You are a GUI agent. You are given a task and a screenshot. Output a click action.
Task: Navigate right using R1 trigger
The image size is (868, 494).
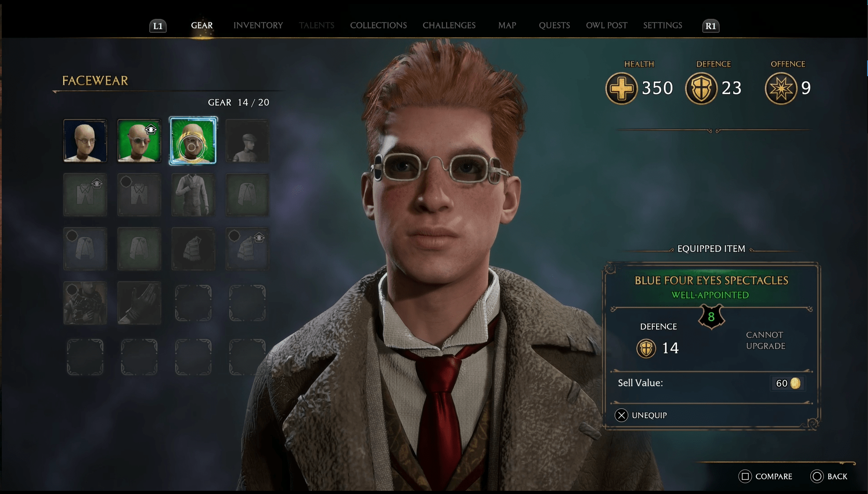[x=711, y=25]
